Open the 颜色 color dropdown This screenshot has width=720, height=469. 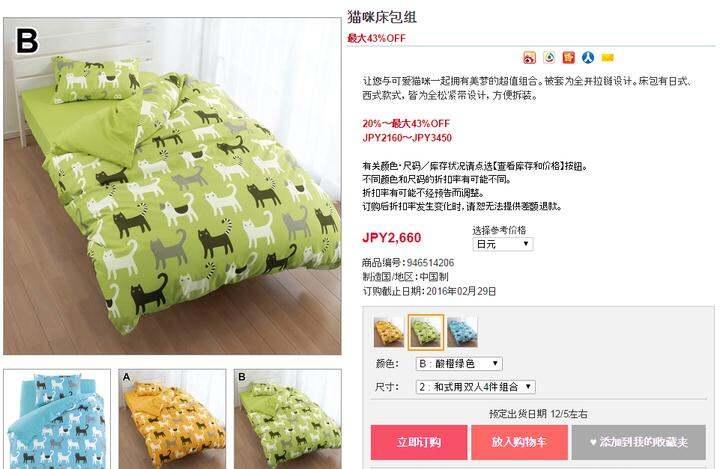pos(459,363)
